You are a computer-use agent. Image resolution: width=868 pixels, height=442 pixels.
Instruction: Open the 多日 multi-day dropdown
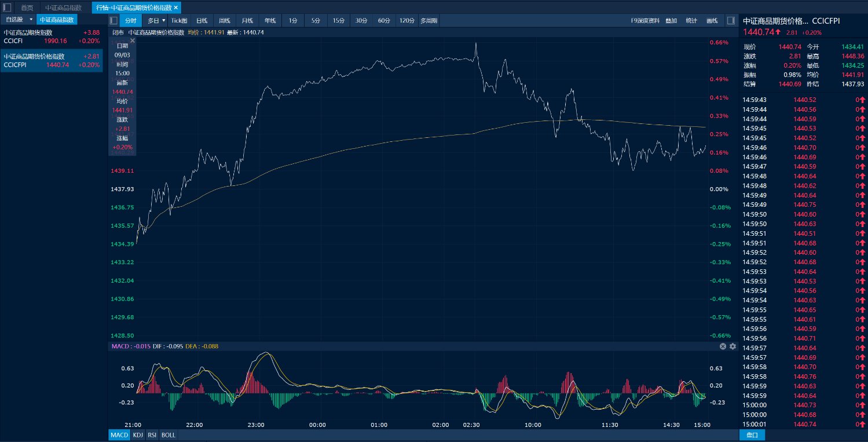coord(156,20)
